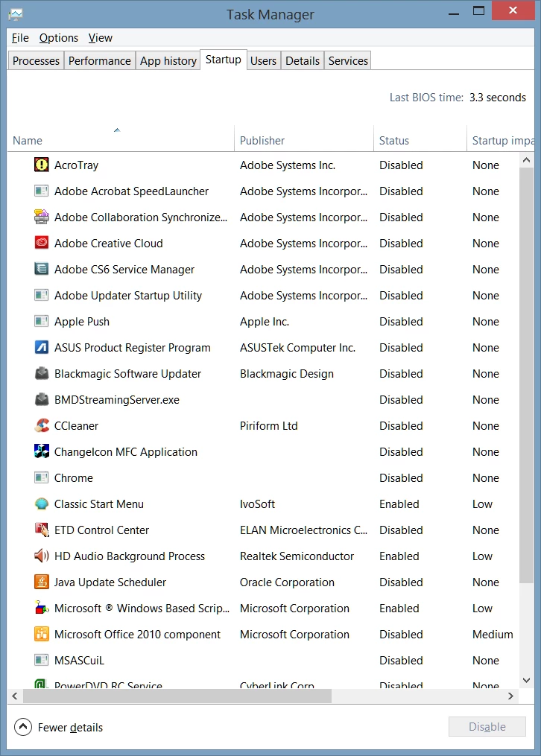Click the BMDStreamingServer.exe icon
The width and height of the screenshot is (541, 756).
[x=42, y=399]
